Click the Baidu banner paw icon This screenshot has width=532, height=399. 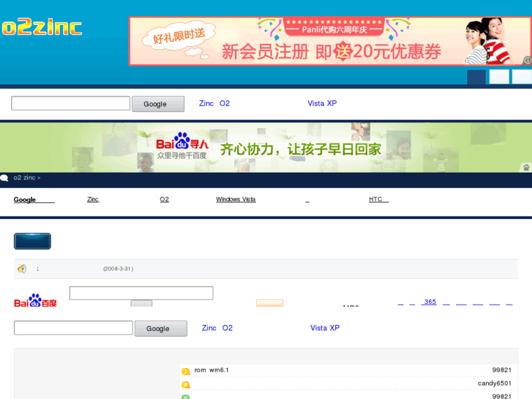[x=526, y=168]
